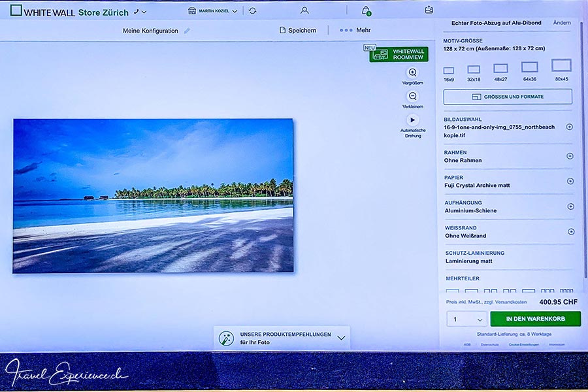The width and height of the screenshot is (588, 392).
Task: Expand Unsere Produktempfehlungen chevron
Action: tap(341, 338)
